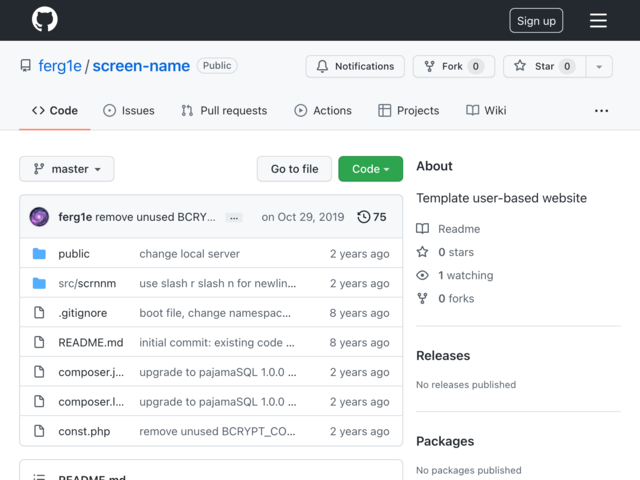Click the bell icon in Notifications
Viewport: 640px width, 480px height.
click(x=322, y=66)
